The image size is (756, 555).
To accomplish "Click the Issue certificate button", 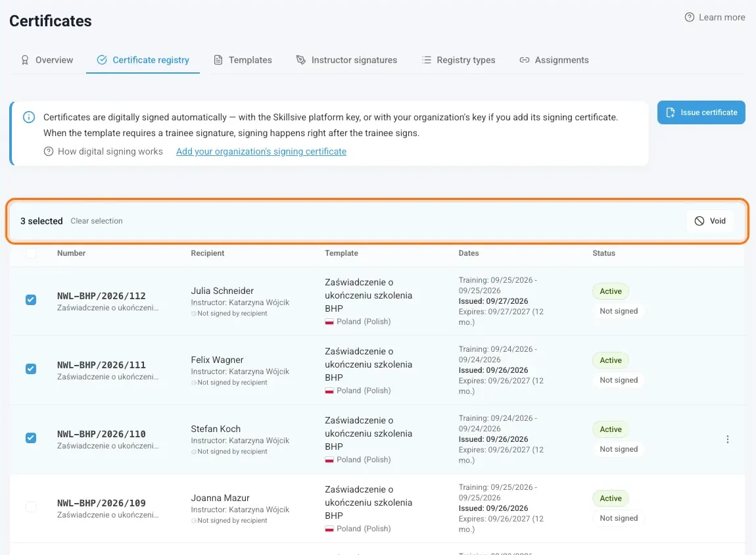I will pyautogui.click(x=701, y=112).
